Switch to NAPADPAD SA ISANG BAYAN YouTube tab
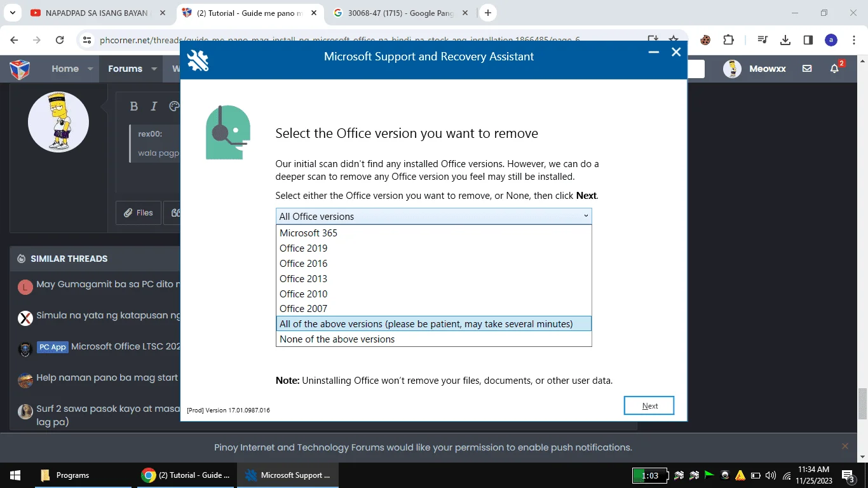 98,13
